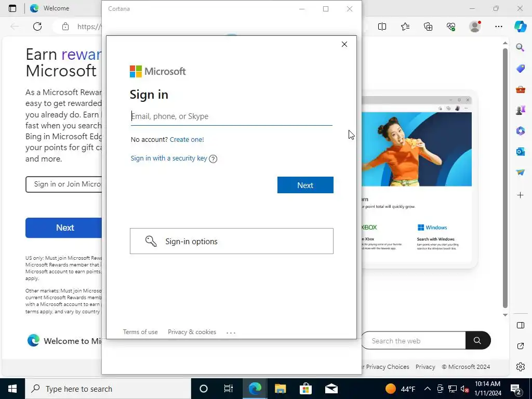Click the Email, phone, or Skype field

pos(231,116)
